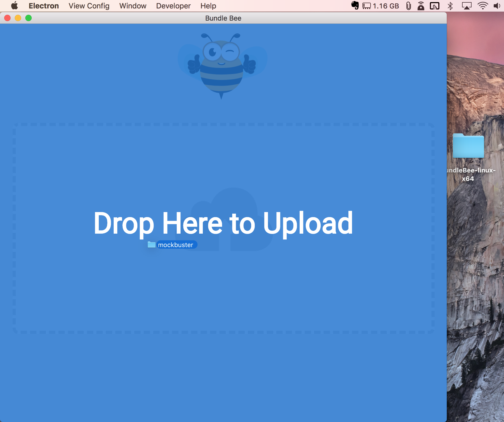This screenshot has width=504, height=422.
Task: Open the Help menu
Action: click(208, 6)
